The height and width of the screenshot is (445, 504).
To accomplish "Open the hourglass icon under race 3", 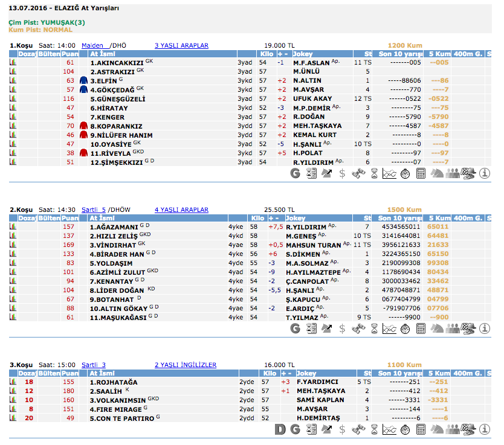I will (x=374, y=429).
